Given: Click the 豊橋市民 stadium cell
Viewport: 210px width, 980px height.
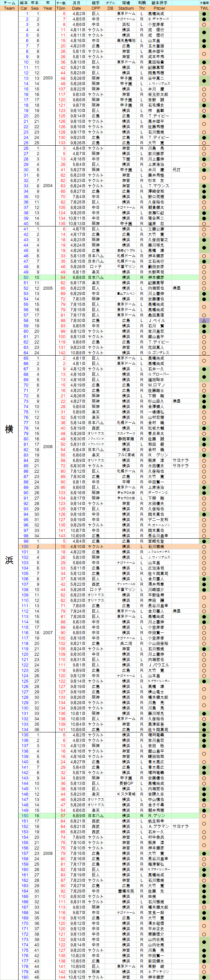Looking at the screenshot, I should (126, 891).
